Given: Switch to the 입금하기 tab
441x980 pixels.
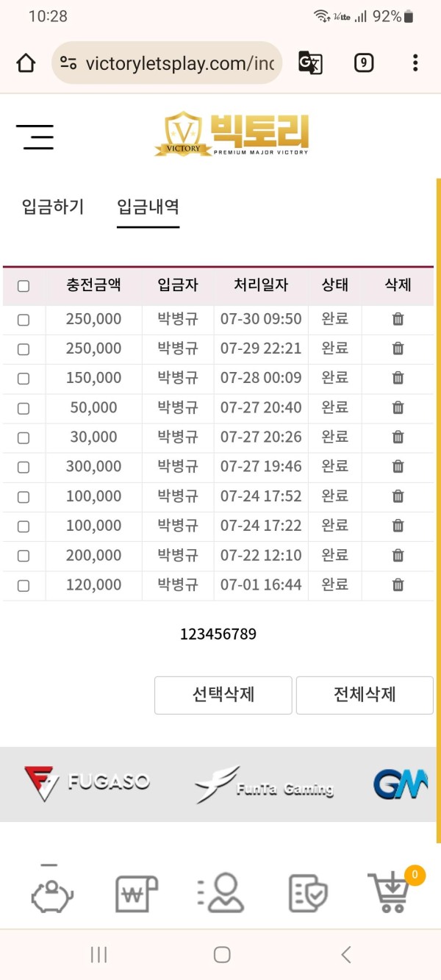Looking at the screenshot, I should click(53, 207).
